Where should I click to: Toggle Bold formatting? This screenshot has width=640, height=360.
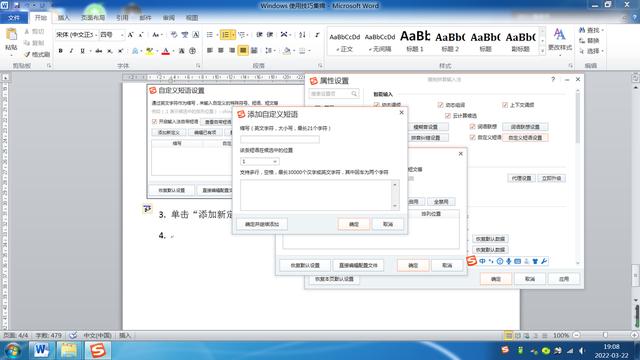coord(60,51)
